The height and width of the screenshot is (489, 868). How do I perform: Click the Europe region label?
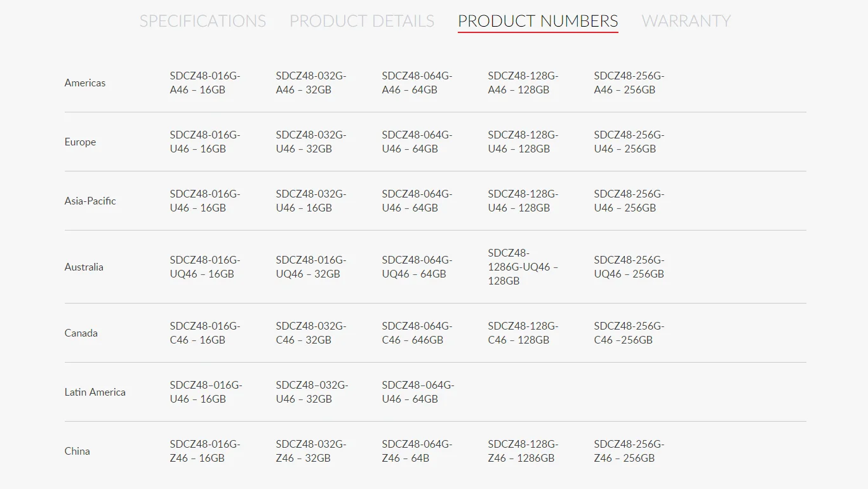point(80,142)
